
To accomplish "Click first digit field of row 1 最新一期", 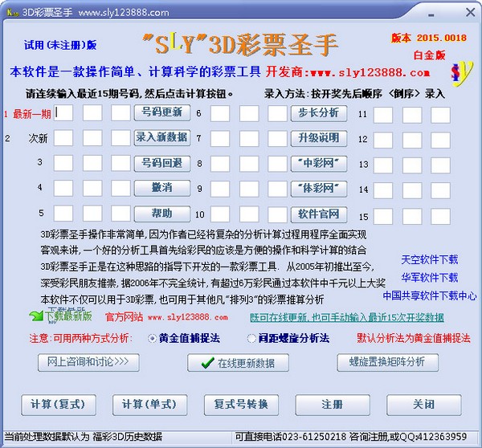I will (x=63, y=112).
